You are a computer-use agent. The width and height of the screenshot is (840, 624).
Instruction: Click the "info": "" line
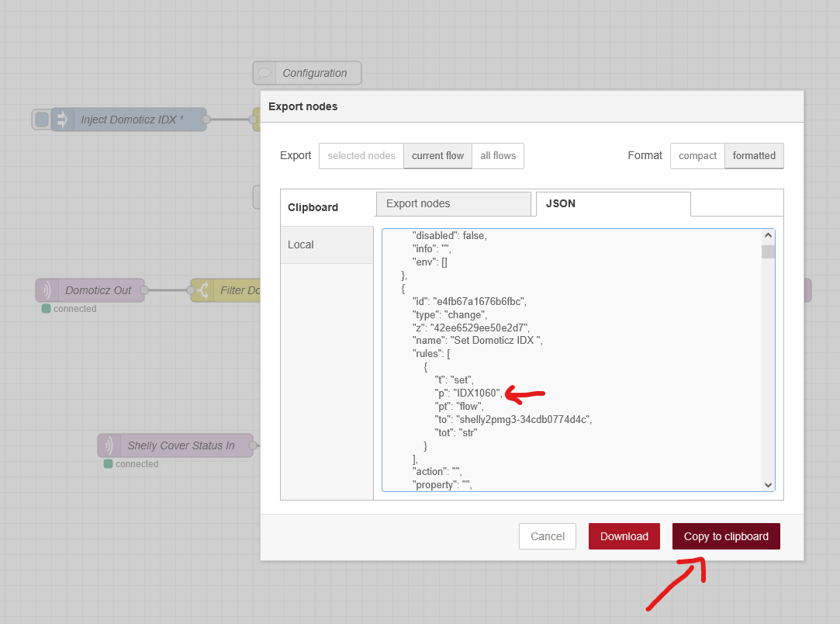(432, 248)
